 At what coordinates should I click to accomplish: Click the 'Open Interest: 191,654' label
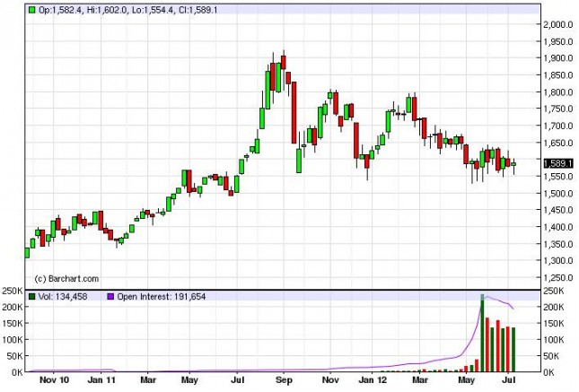[162, 296]
